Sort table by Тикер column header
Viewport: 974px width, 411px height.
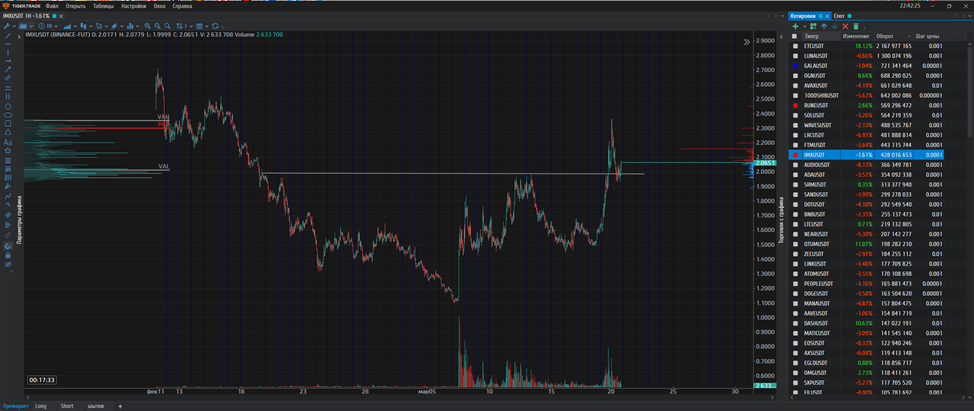tap(812, 36)
